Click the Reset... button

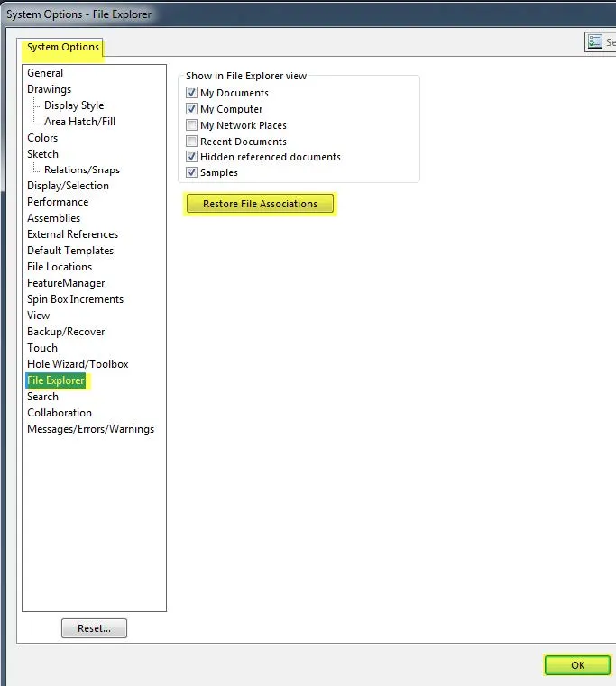coord(94,628)
